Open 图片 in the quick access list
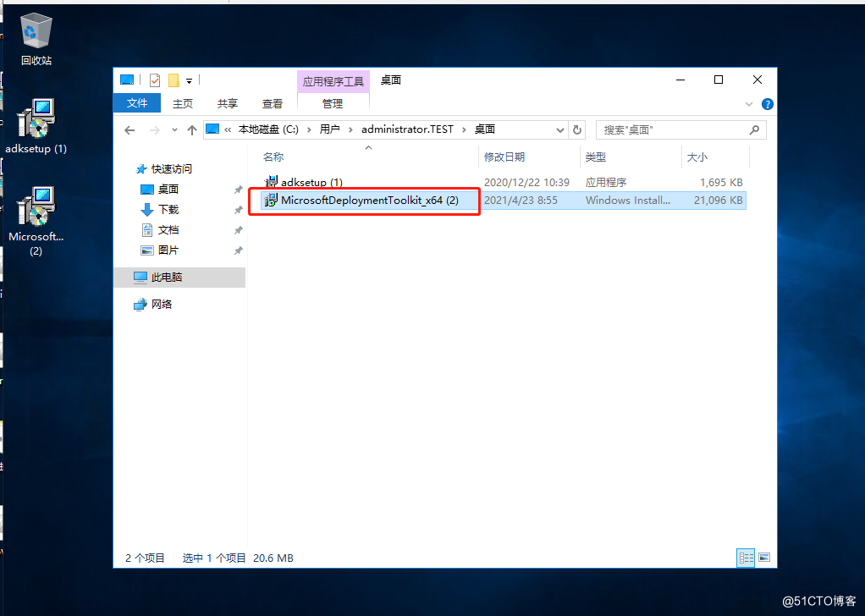Image resolution: width=865 pixels, height=616 pixels. (x=168, y=250)
